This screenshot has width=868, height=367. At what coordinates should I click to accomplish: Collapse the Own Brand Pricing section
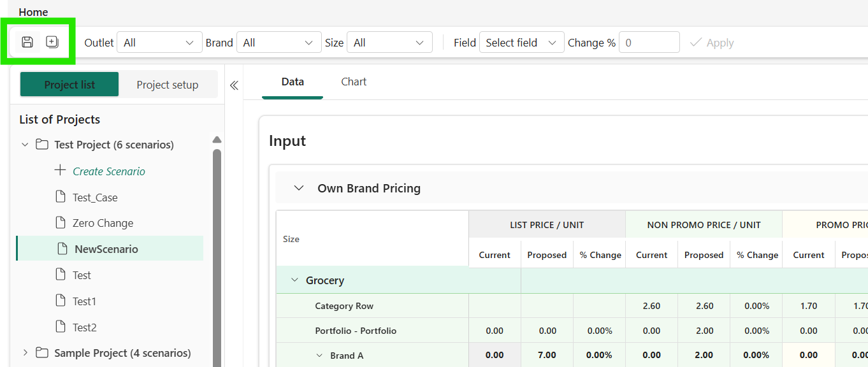pyautogui.click(x=298, y=188)
